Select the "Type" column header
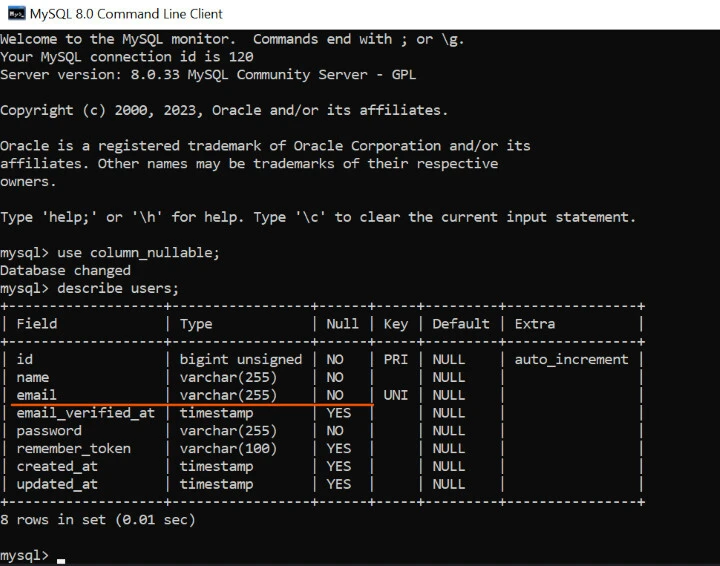Viewport: 720px width, 566px height. click(196, 324)
